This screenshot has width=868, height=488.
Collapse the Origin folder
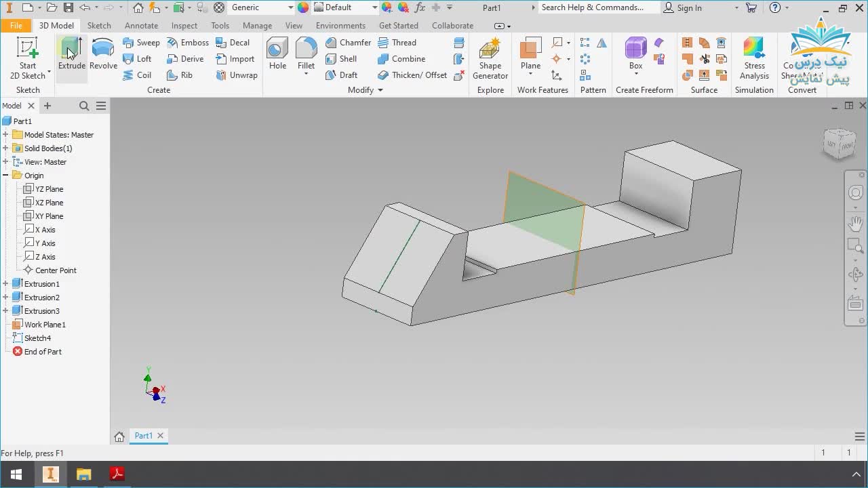coord(5,176)
